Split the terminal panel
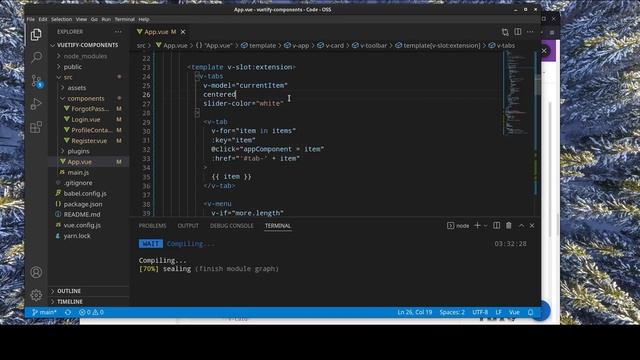 (496, 225)
